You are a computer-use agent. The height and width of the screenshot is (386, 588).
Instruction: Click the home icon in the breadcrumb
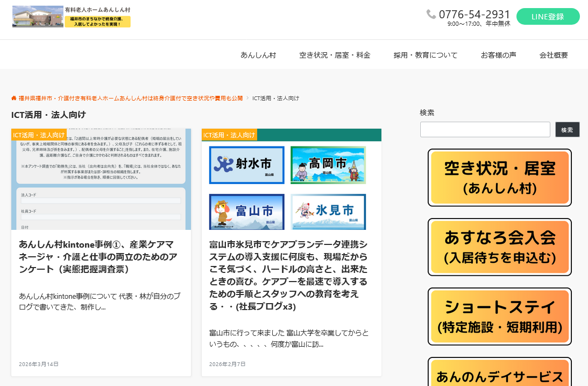click(14, 98)
